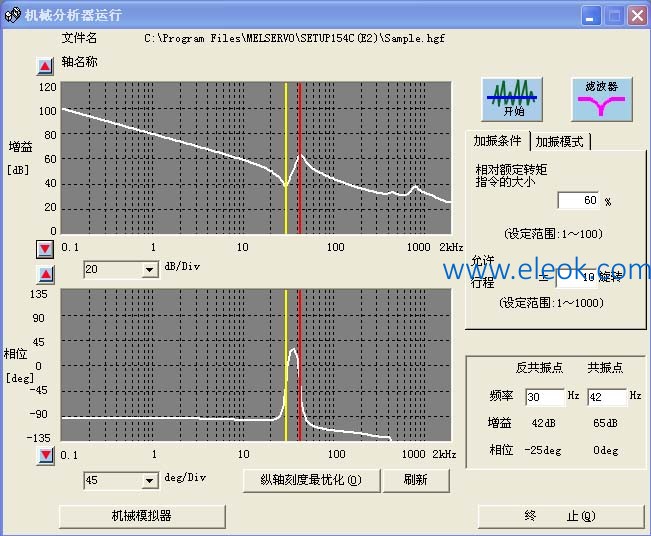This screenshot has width=651, height=536.
Task: Minimize the 机械分析器运行 window
Action: coord(590,16)
